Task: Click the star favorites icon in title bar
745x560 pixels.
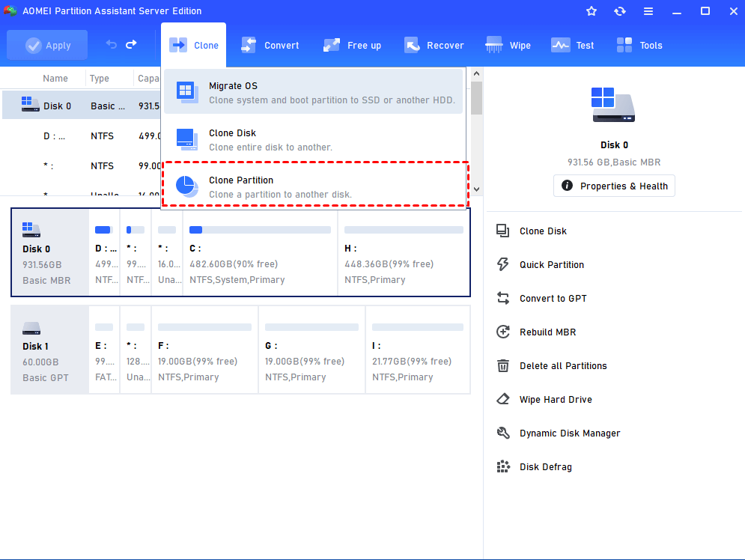Action: pos(591,11)
